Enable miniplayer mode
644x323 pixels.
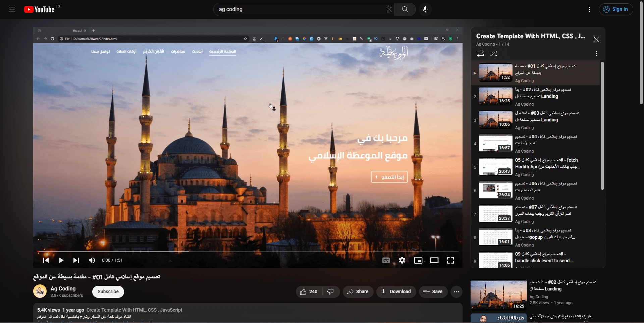click(418, 260)
